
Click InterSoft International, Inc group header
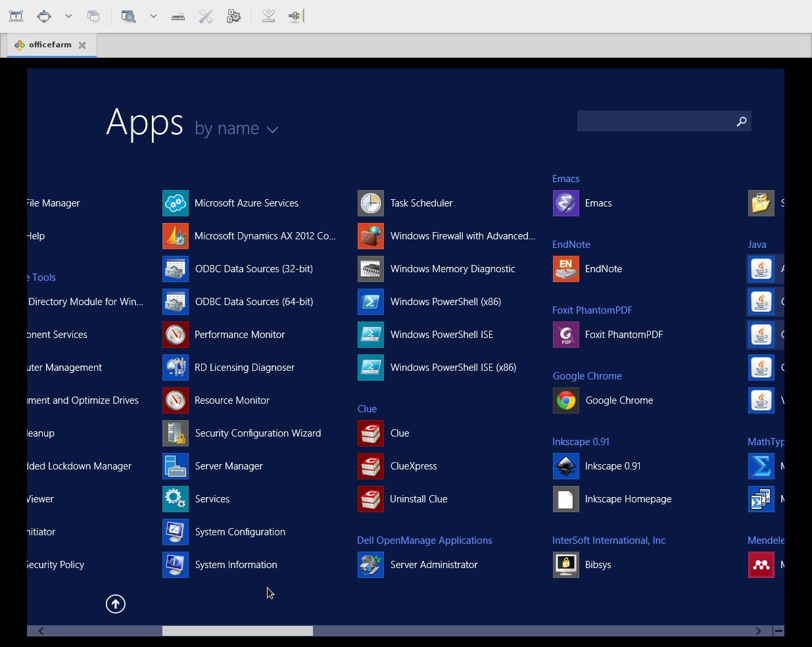tap(609, 540)
